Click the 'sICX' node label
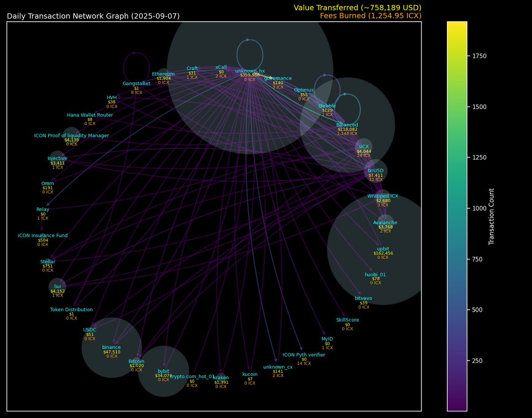The image size is (532, 418). [364, 147]
